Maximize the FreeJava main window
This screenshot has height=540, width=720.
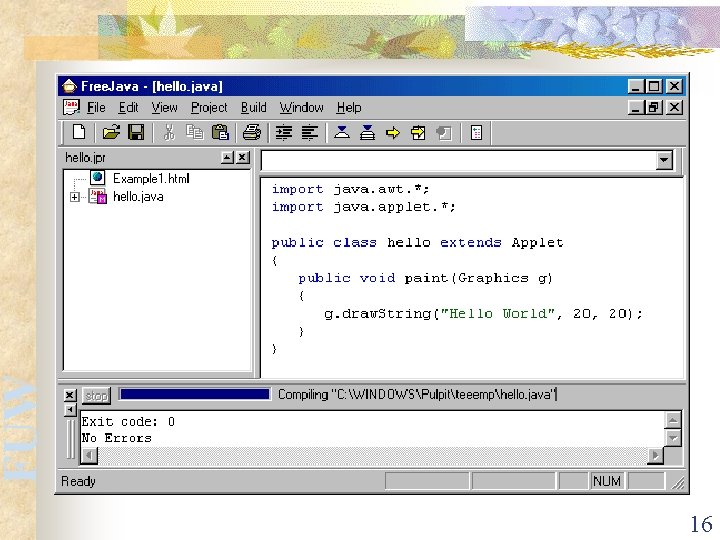coord(654,86)
